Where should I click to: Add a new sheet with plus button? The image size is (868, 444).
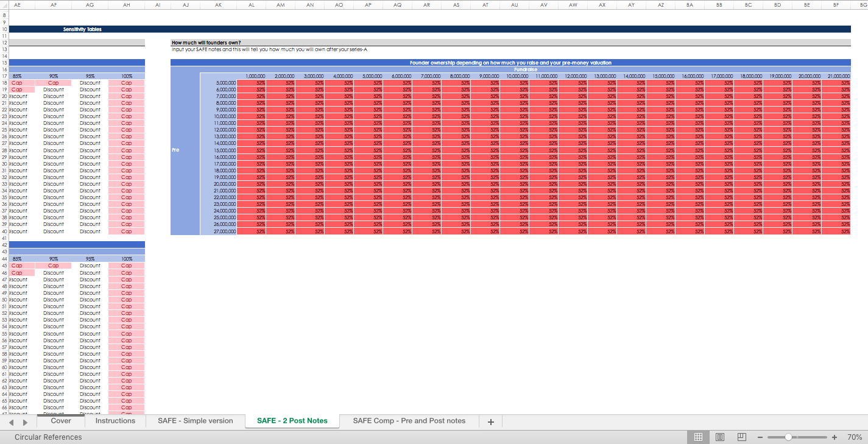490,422
